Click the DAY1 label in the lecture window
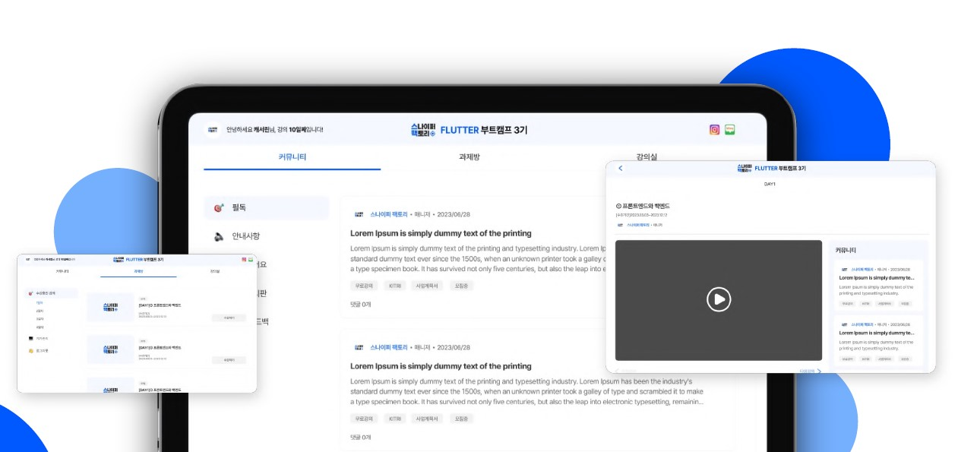Screen dimensions: 980x452 point(770,184)
